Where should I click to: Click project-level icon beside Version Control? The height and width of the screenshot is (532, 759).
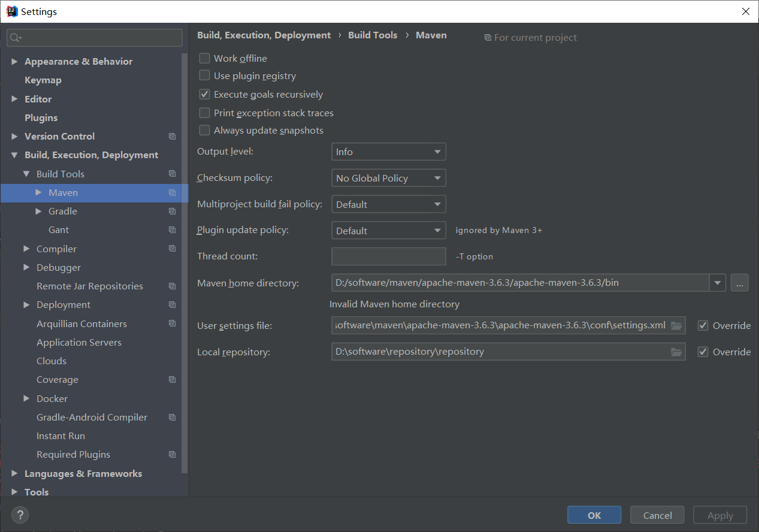pyautogui.click(x=172, y=137)
